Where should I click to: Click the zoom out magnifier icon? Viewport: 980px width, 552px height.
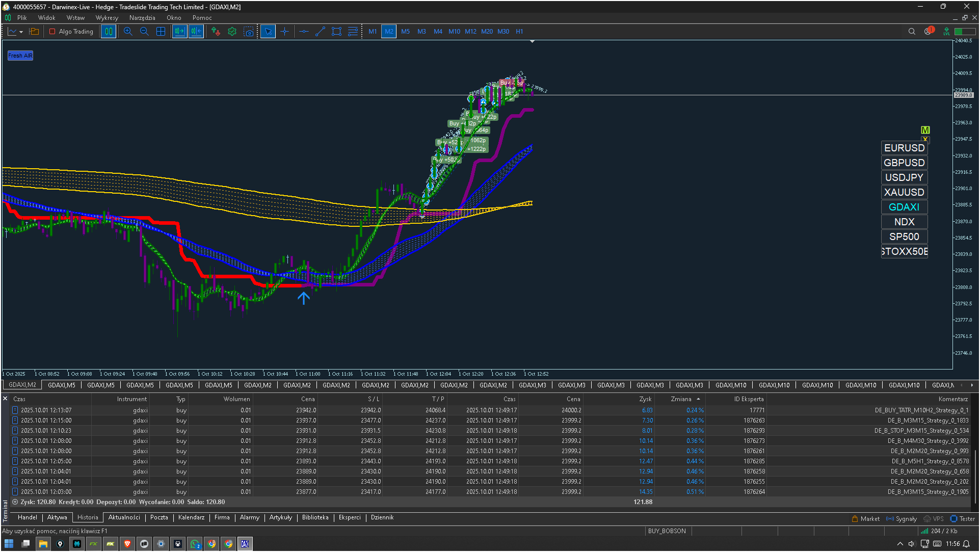[144, 32]
